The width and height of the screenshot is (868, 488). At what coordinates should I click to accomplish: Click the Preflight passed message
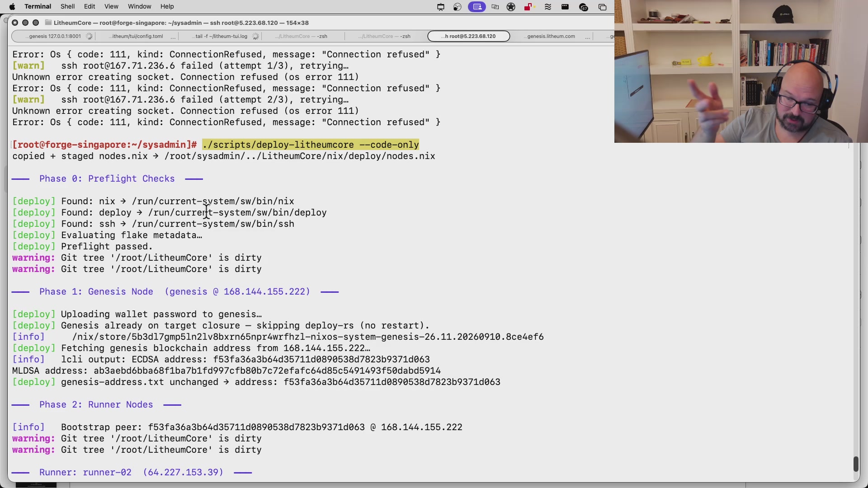point(82,246)
